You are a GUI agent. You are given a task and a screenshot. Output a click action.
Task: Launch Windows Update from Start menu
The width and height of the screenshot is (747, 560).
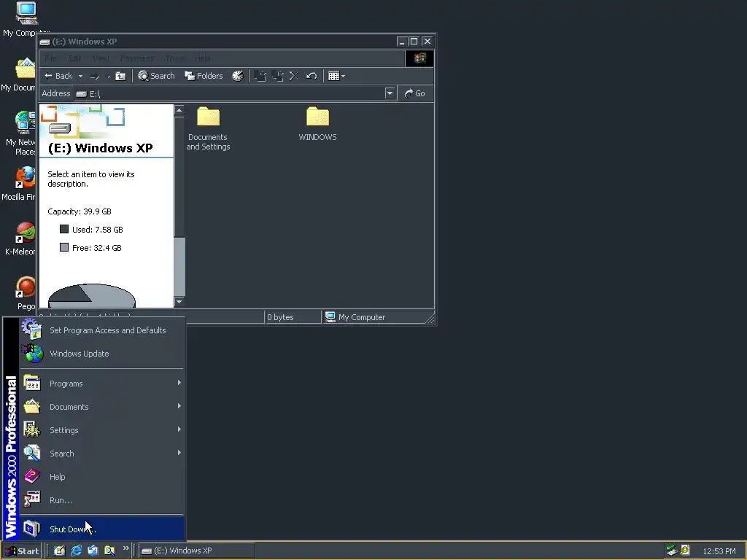[102, 354]
